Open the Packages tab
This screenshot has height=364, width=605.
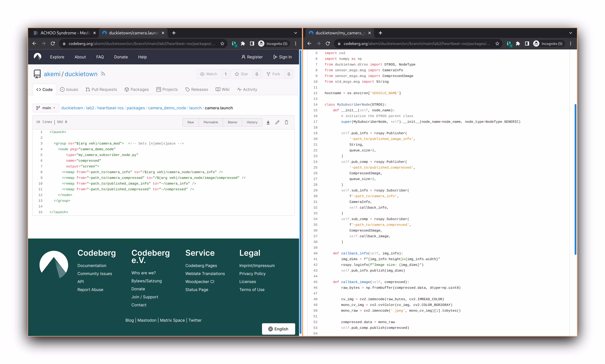[137, 89]
